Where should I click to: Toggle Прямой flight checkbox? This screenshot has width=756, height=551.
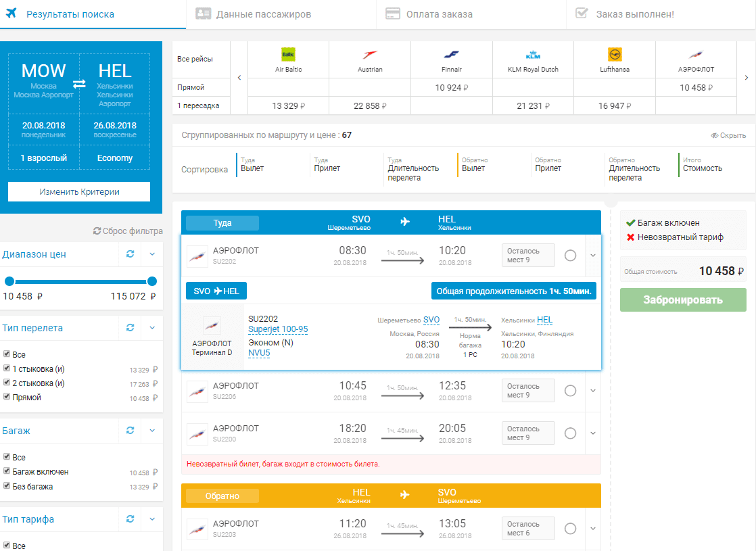7,397
